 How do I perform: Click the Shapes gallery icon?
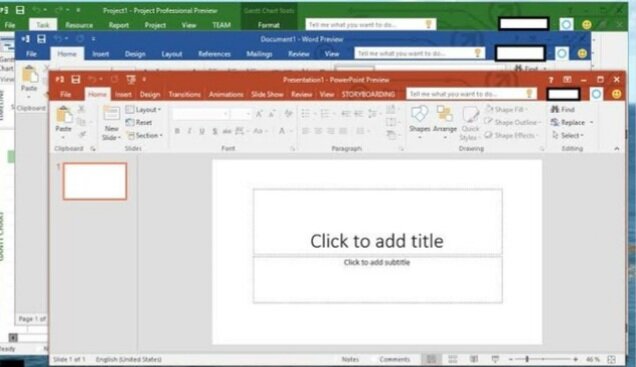(x=419, y=114)
